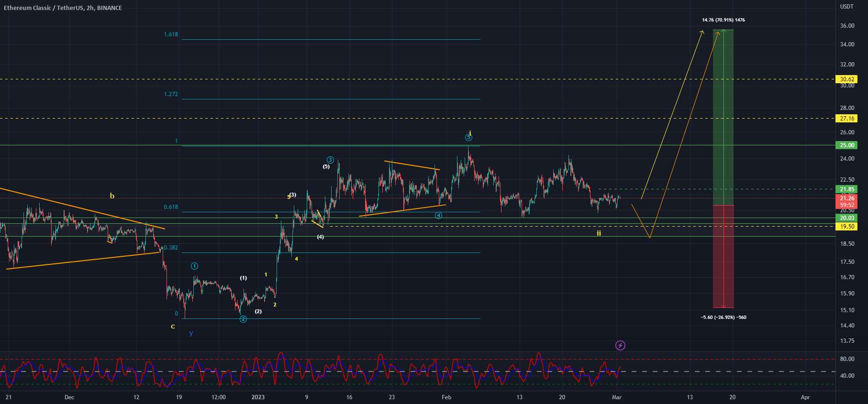Select the circled wave 1 label
The width and height of the screenshot is (868, 404).
click(x=194, y=266)
